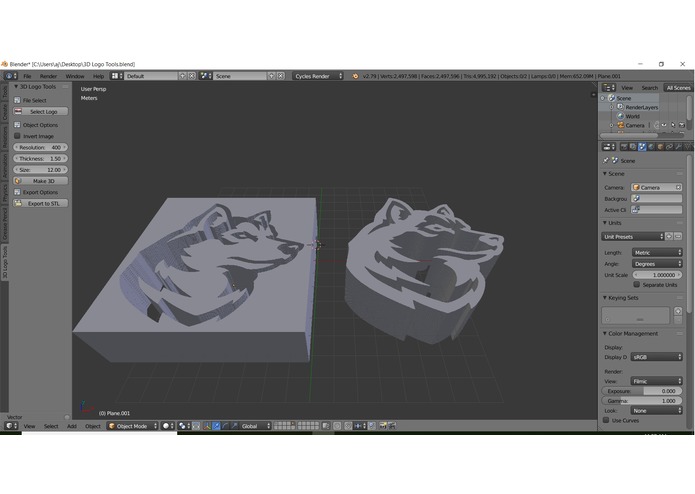Collapse the Color Management panel
The image size is (695, 494).
pyautogui.click(x=605, y=333)
